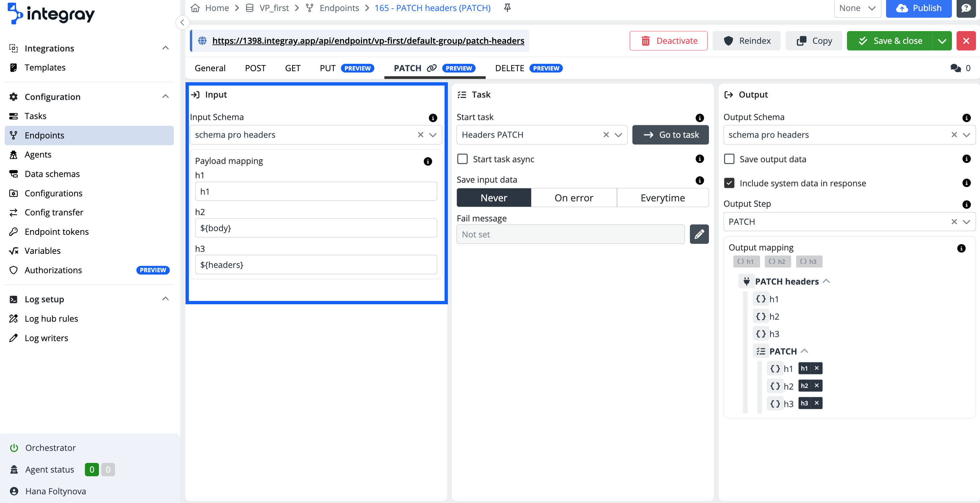Switch to the DELETE tab
The width and height of the screenshot is (980, 503).
(x=509, y=68)
